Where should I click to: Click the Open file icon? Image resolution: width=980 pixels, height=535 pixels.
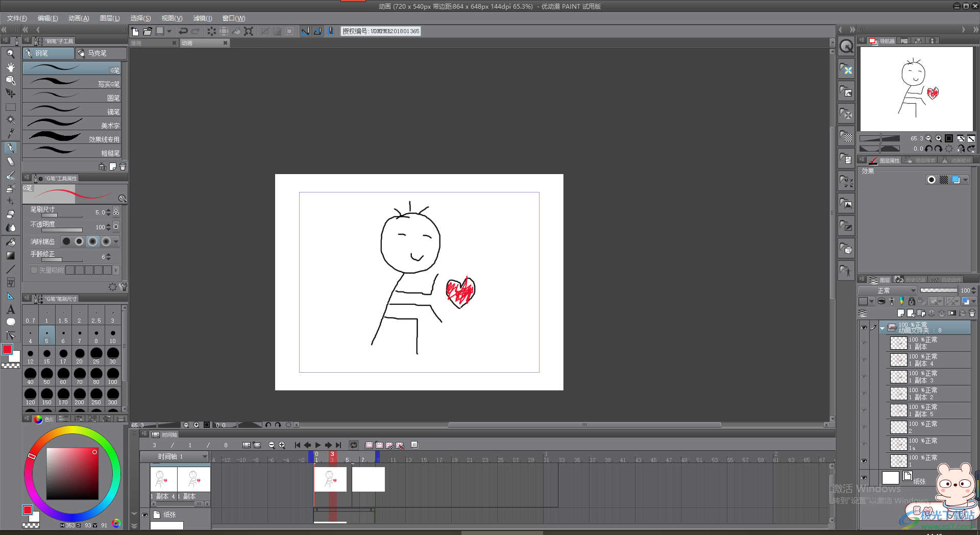click(148, 32)
